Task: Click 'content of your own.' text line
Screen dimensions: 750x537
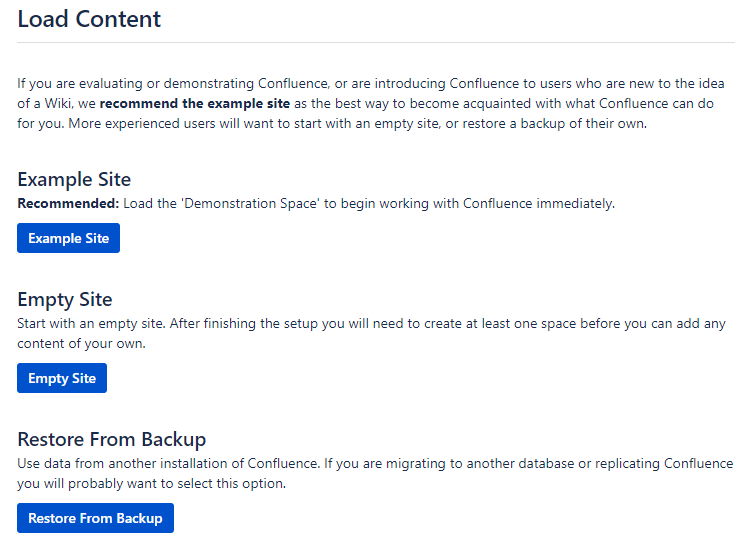Action: [81, 343]
